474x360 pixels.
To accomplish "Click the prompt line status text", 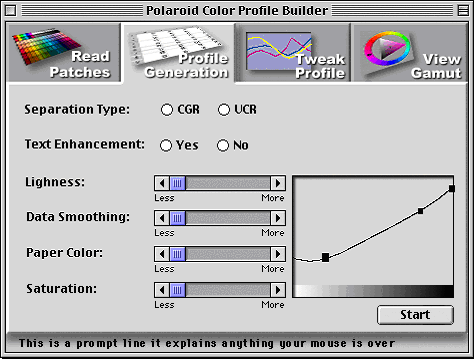I will 207,343.
